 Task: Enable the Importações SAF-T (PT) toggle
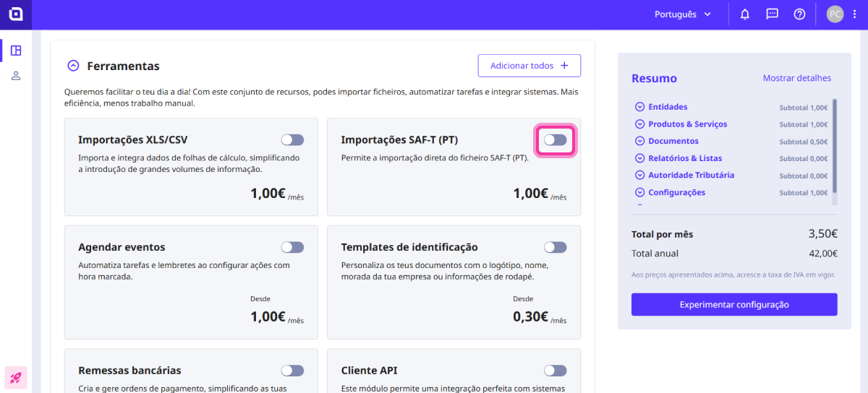(555, 140)
